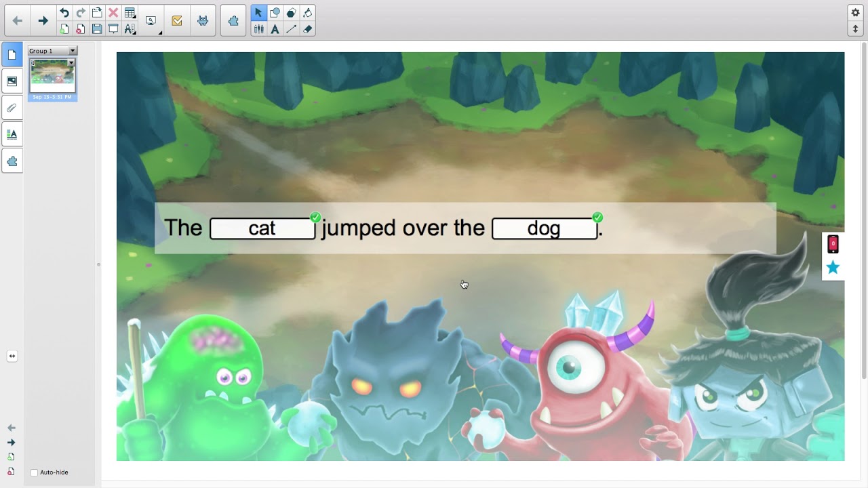Open the monster activity builder icon
868x488 pixels.
pos(203,21)
